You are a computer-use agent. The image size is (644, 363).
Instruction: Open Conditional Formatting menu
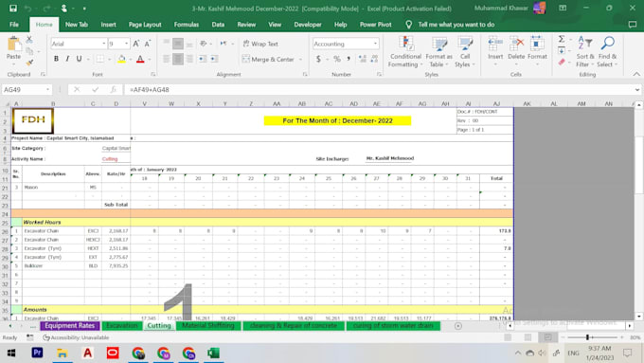(405, 52)
